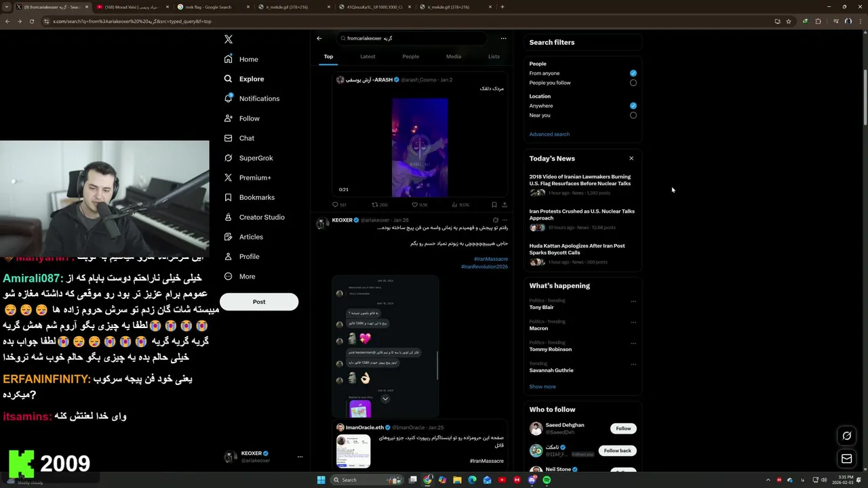Repost the ARASH post
Viewport: 868px width, 488px height.
(x=379, y=205)
